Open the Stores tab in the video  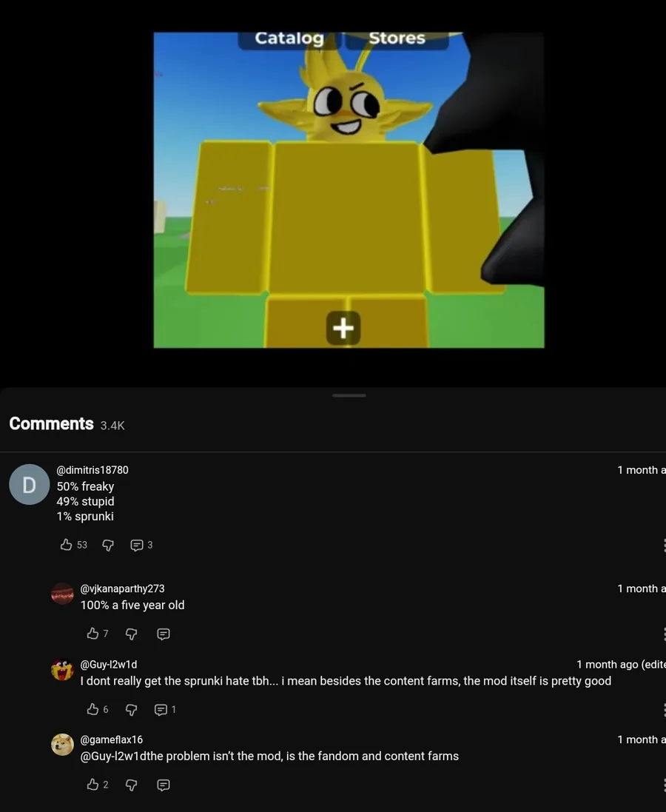point(397,39)
